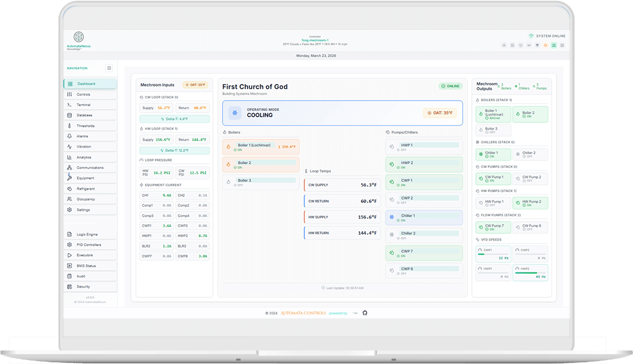The width and height of the screenshot is (633, 364).
Task: Toggle Boiler 3 output on
Action: (x=493, y=131)
